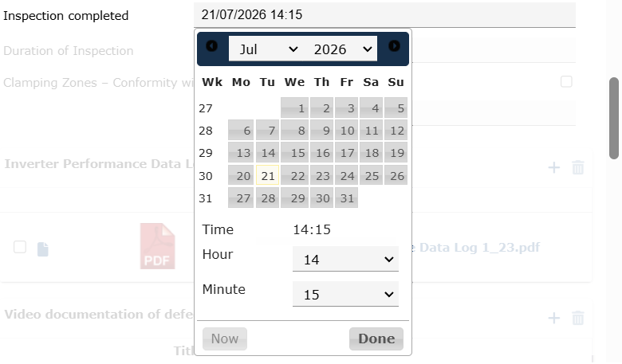622x364 pixels.
Task: Add item to Video documentation section
Action: [x=553, y=318]
